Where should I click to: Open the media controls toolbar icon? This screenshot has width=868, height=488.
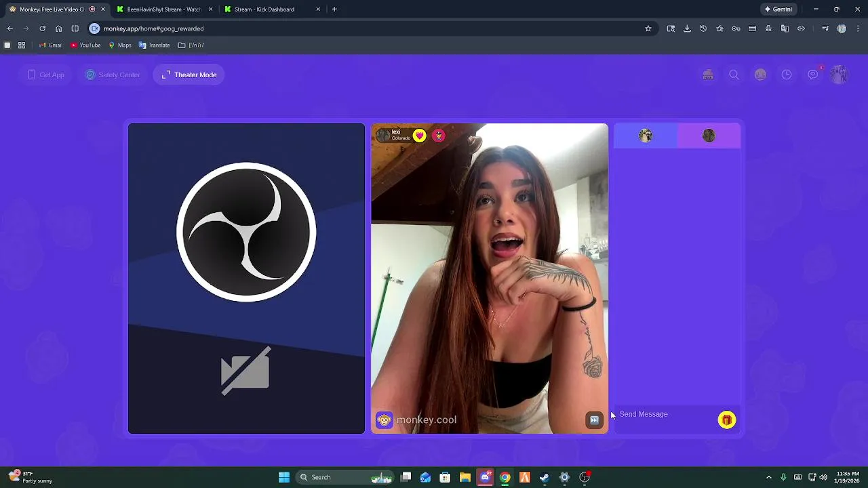(825, 28)
